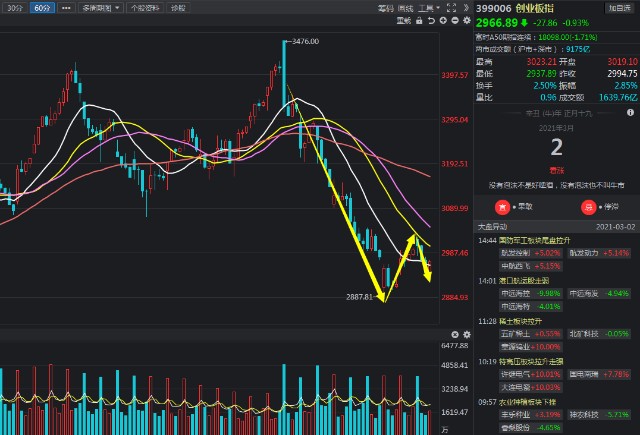The image size is (640, 435).
Task: Click the zoom-out minus icon on chart toolbar
Action: tap(455, 20)
